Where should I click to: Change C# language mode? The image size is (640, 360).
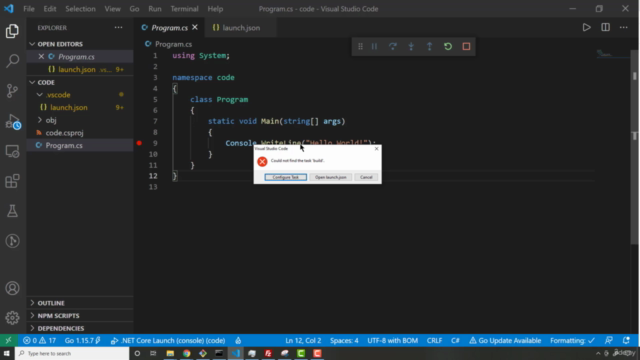(x=455, y=340)
